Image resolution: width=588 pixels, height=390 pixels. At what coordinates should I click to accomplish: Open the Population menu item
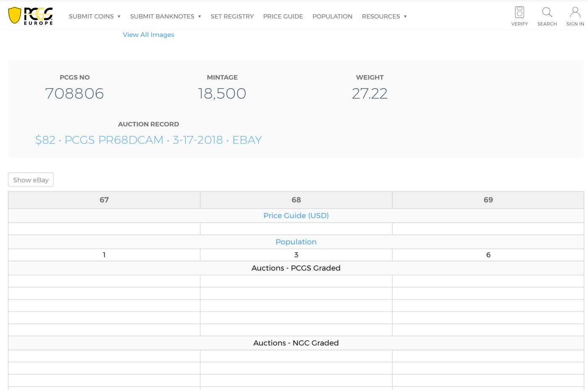tap(332, 16)
